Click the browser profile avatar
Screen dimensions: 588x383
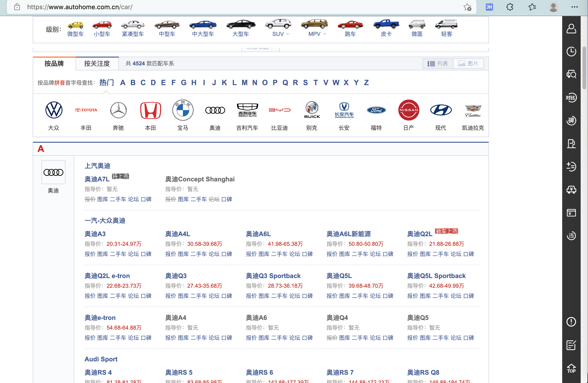553,7
